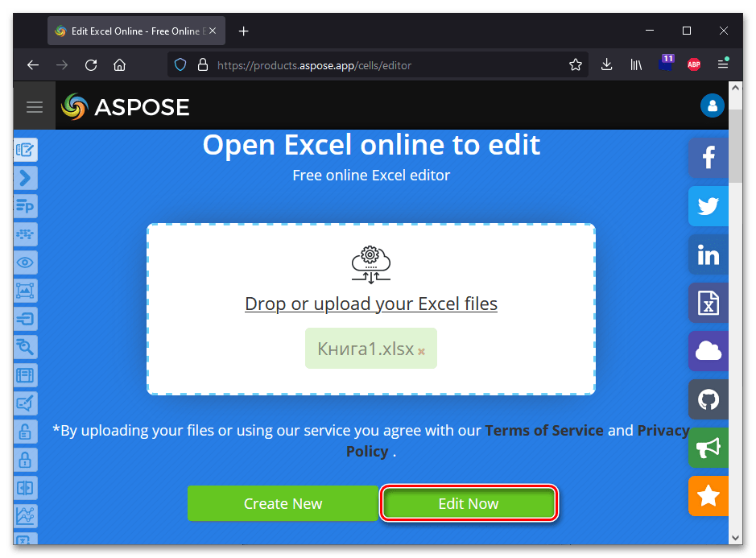Click the merge arrow sidebar icon
This screenshot has width=756, height=558.
coord(26,319)
